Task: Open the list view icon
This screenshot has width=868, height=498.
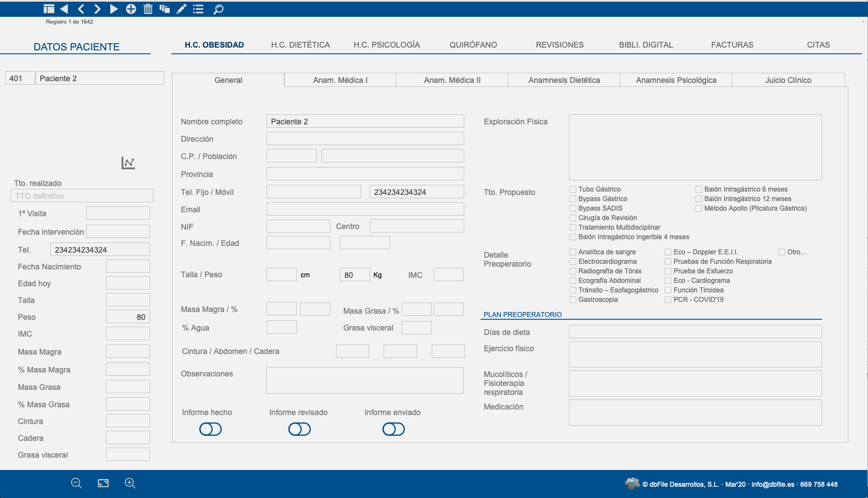Action: pyautogui.click(x=198, y=9)
